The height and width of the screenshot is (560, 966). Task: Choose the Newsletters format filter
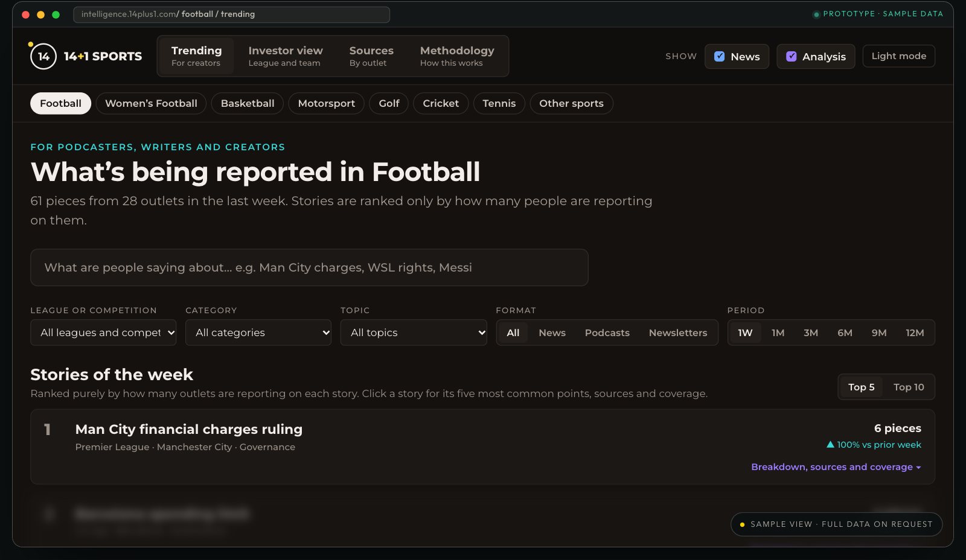pos(678,332)
